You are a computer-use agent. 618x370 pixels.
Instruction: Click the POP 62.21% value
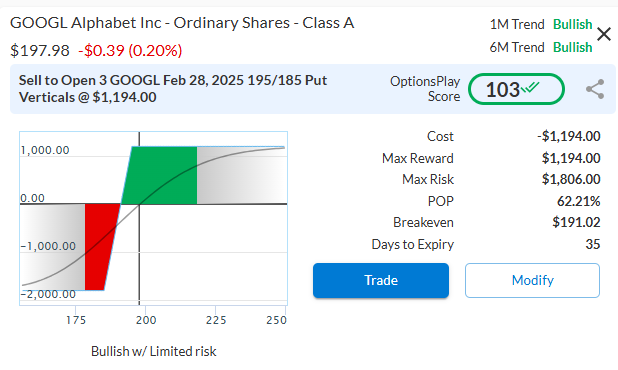point(579,201)
